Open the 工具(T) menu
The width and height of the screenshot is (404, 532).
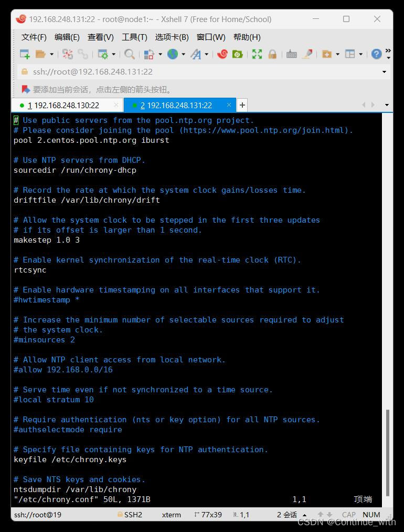(x=134, y=37)
